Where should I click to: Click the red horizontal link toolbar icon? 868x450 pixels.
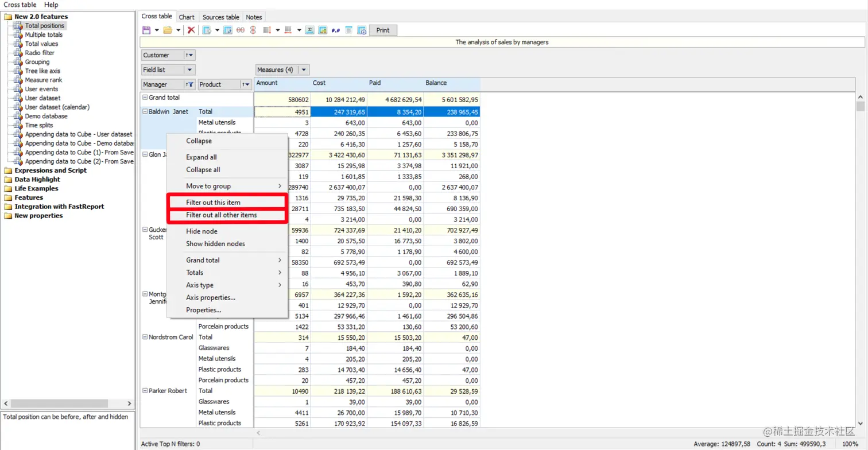click(x=241, y=30)
